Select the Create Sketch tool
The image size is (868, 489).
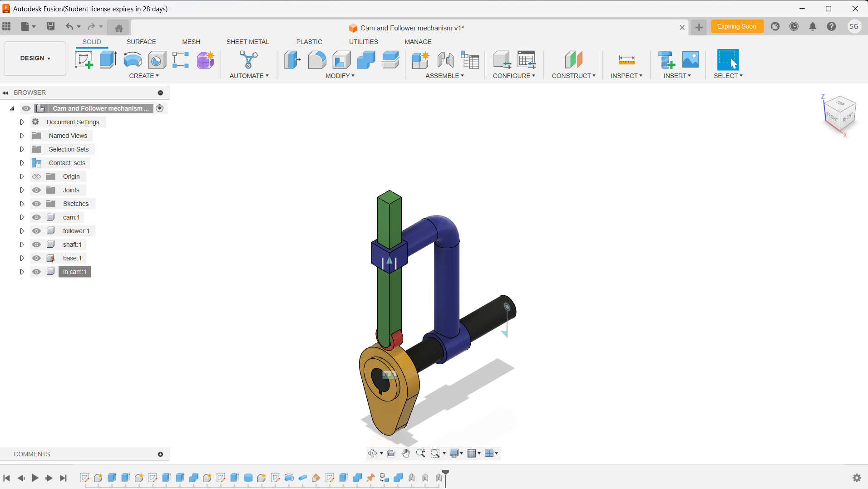(84, 59)
